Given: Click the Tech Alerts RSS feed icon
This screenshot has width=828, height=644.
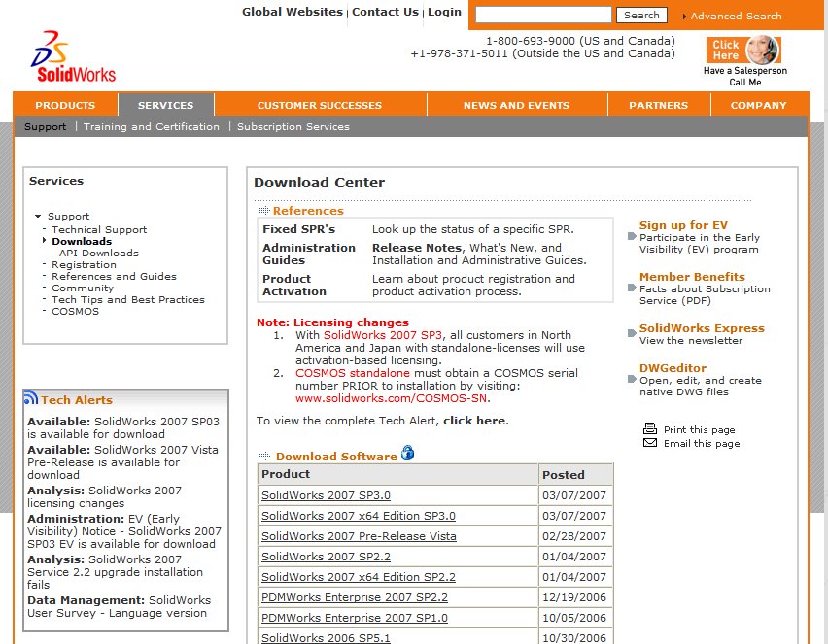Looking at the screenshot, I should pos(31,397).
